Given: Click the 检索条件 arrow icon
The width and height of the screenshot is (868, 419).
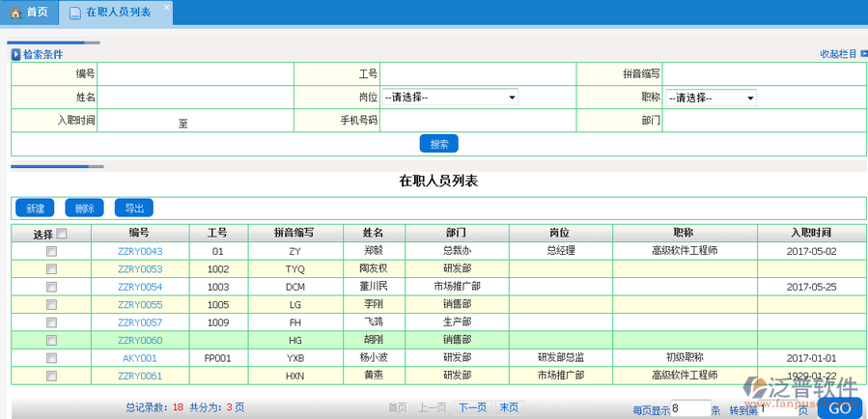Looking at the screenshot, I should pos(16,55).
